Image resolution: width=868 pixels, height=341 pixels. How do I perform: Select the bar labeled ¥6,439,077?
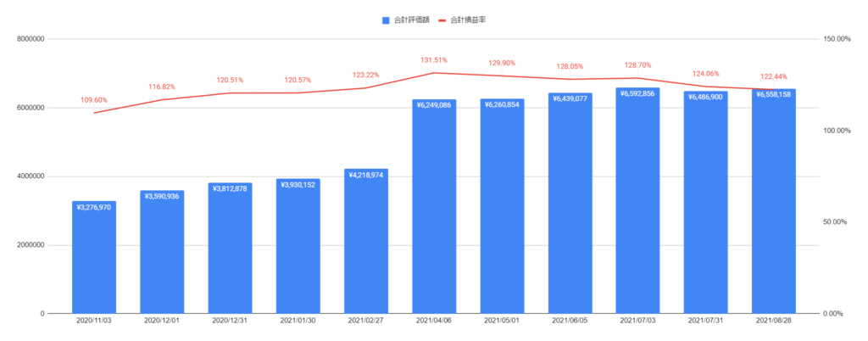coord(570,204)
